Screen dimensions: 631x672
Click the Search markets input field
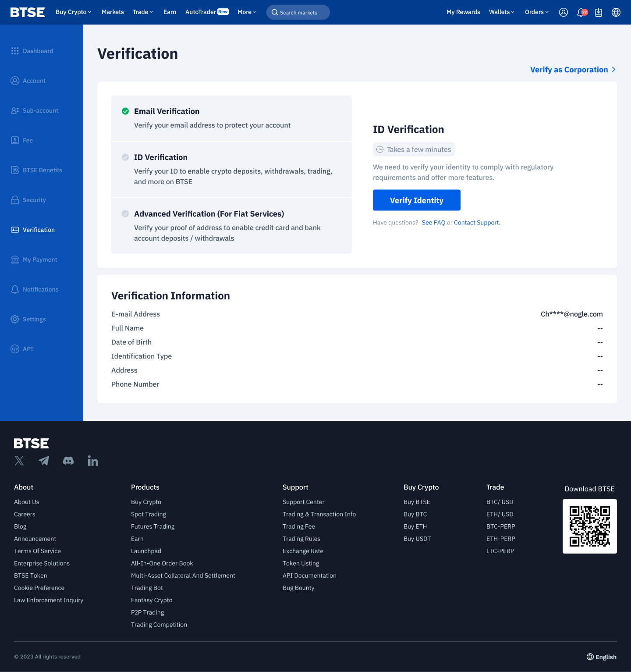click(298, 12)
